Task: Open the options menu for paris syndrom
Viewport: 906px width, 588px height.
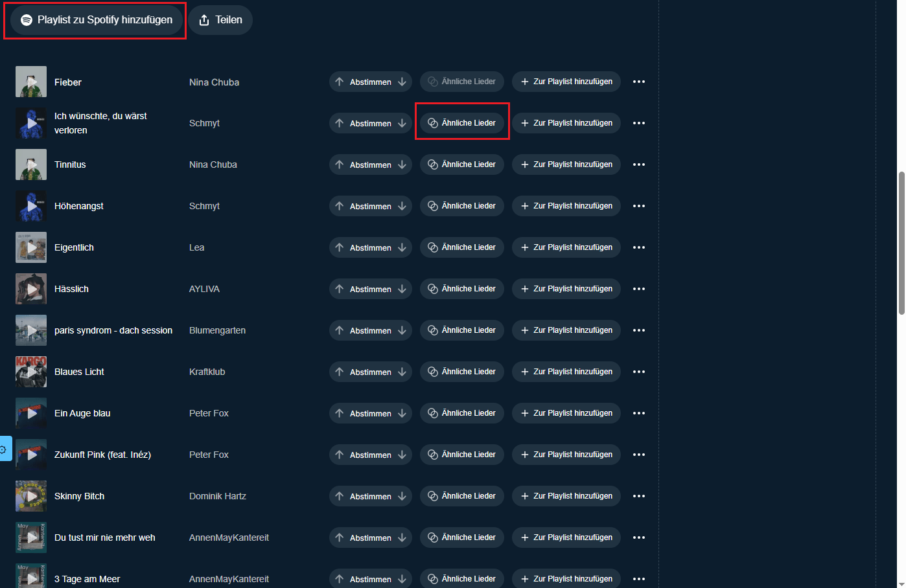Action: [x=639, y=330]
